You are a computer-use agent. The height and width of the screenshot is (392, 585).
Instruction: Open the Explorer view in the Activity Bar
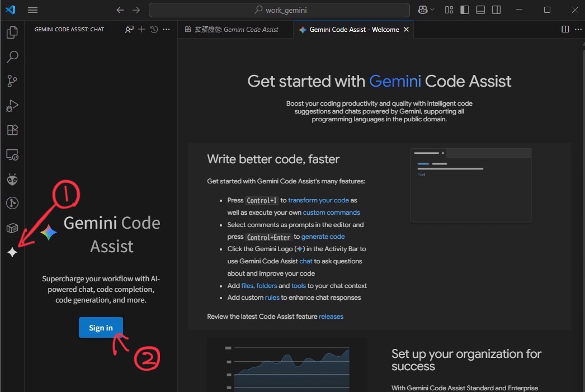12,32
